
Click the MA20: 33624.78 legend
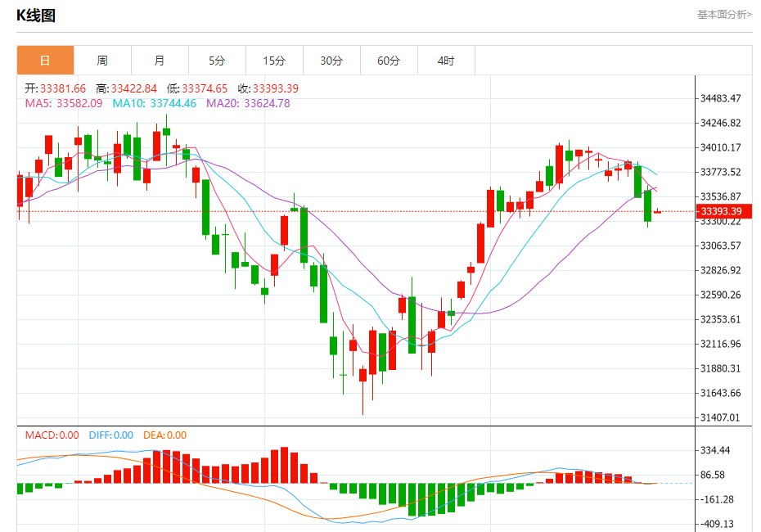coord(248,103)
